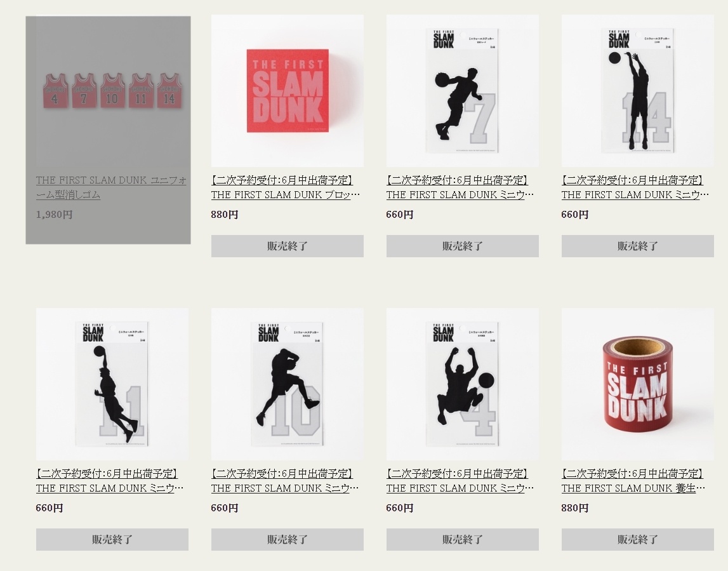Viewport: 728px width, 571px height.
Task: Open the number 10 silhouette sticker image
Action: click(288, 384)
